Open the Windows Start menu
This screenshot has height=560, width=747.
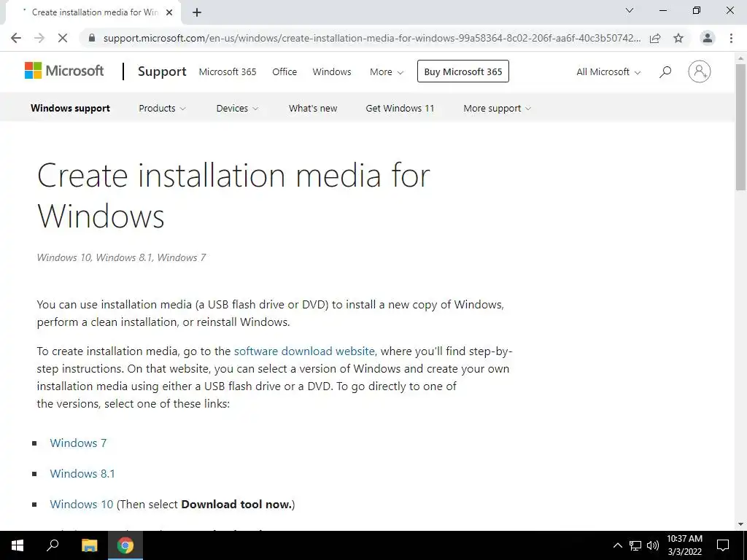[x=18, y=545]
